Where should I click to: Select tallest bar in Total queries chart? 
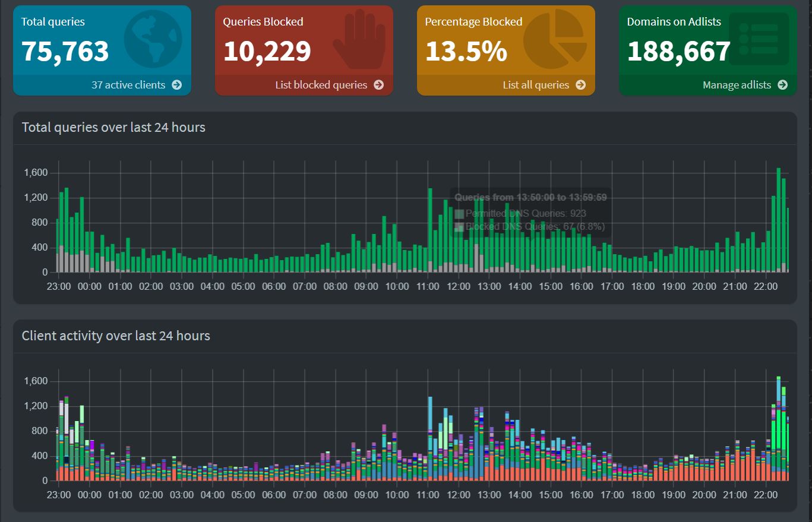(x=778, y=220)
